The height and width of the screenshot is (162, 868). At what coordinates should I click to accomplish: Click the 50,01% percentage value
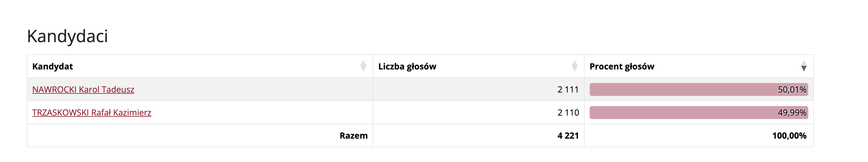click(792, 89)
